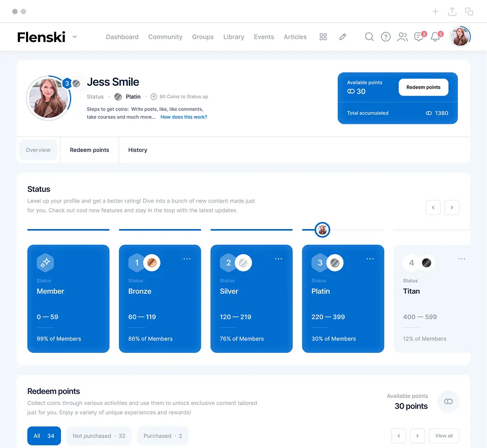The height and width of the screenshot is (448, 487).
Task: Click the avatar marker on status progress bar
Action: pyautogui.click(x=322, y=230)
